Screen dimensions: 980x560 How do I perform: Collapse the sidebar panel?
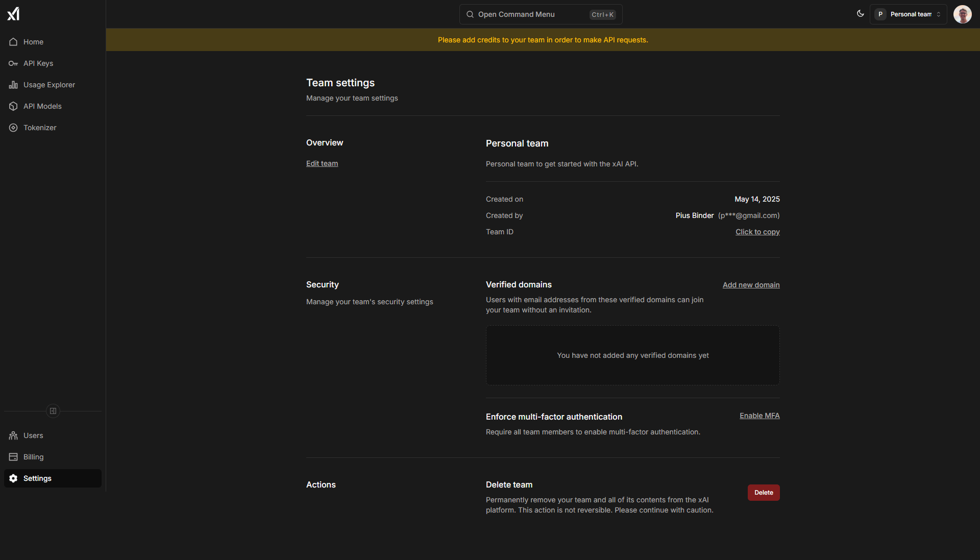tap(53, 411)
